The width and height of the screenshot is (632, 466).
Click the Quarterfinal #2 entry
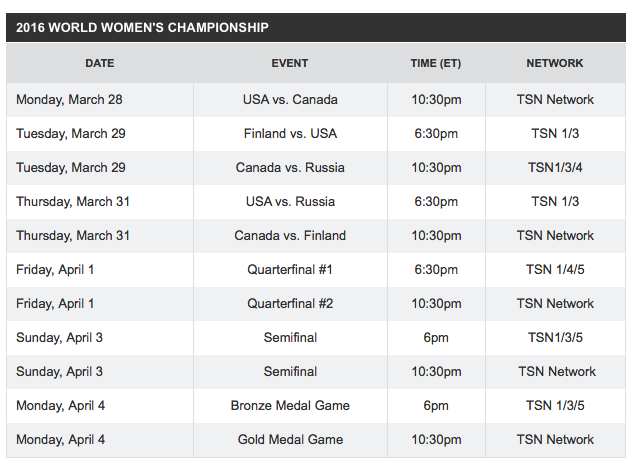tap(290, 303)
